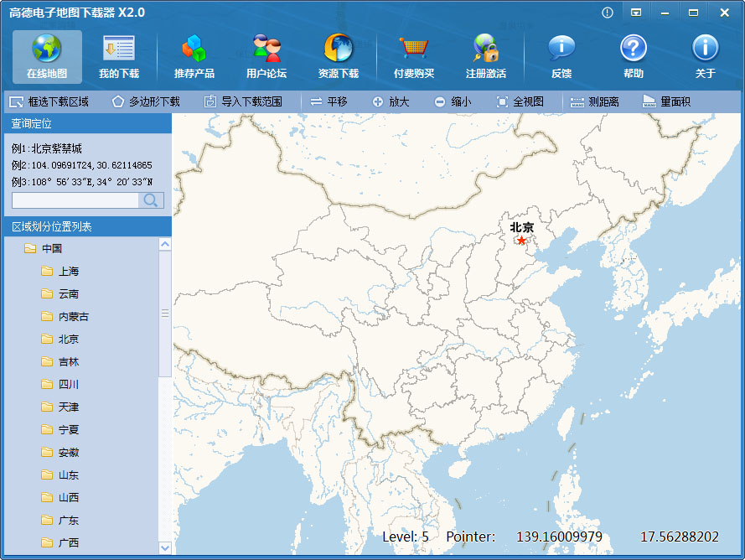Open 用户论坛 user forum

266,56
